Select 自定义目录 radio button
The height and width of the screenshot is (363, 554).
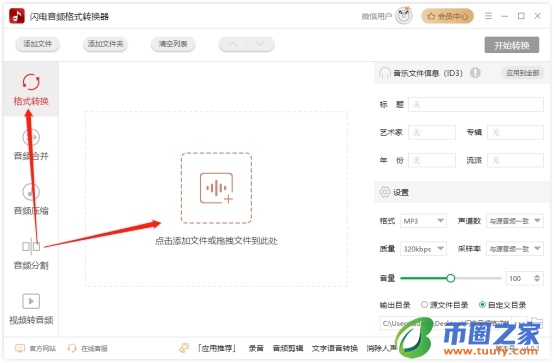pyautogui.click(x=482, y=305)
